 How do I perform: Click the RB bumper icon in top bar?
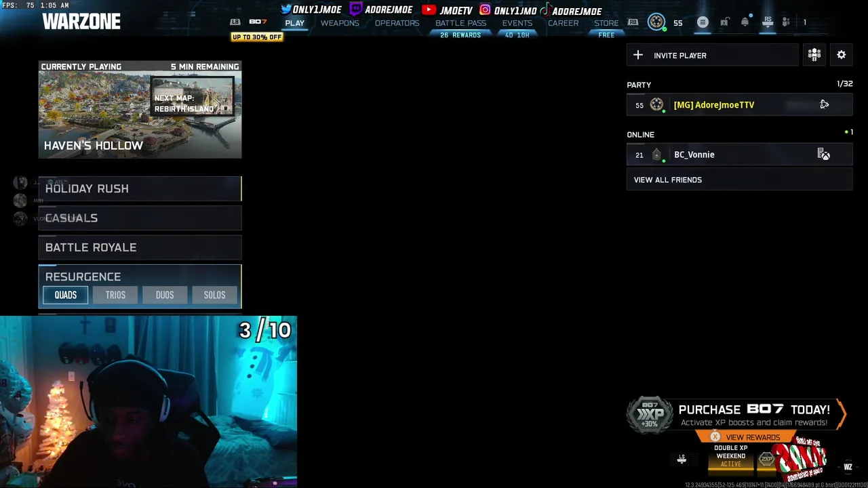(x=633, y=22)
